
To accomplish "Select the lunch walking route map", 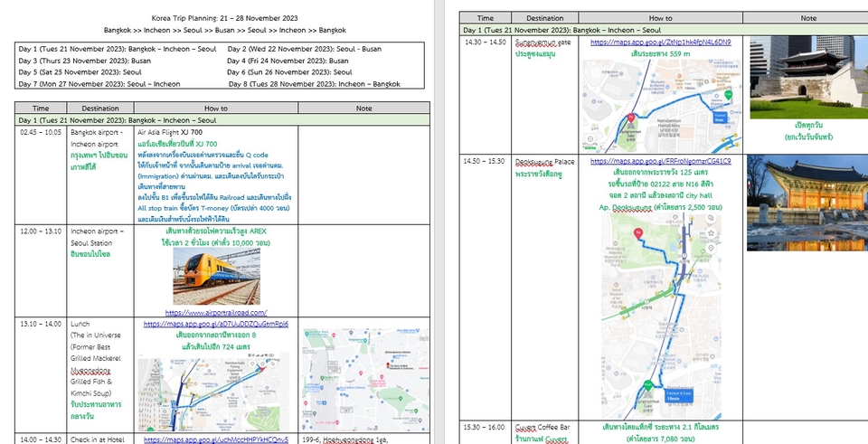I will 213,392.
